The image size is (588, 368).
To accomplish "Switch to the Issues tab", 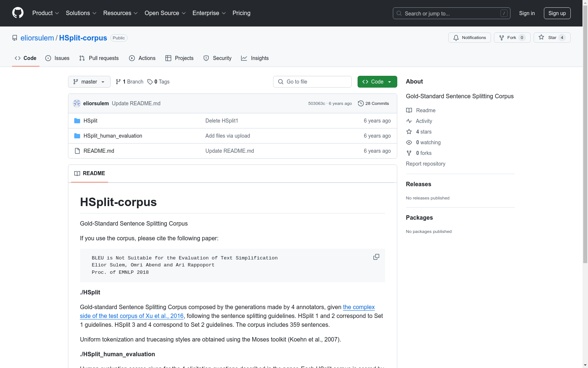I will pos(57,58).
